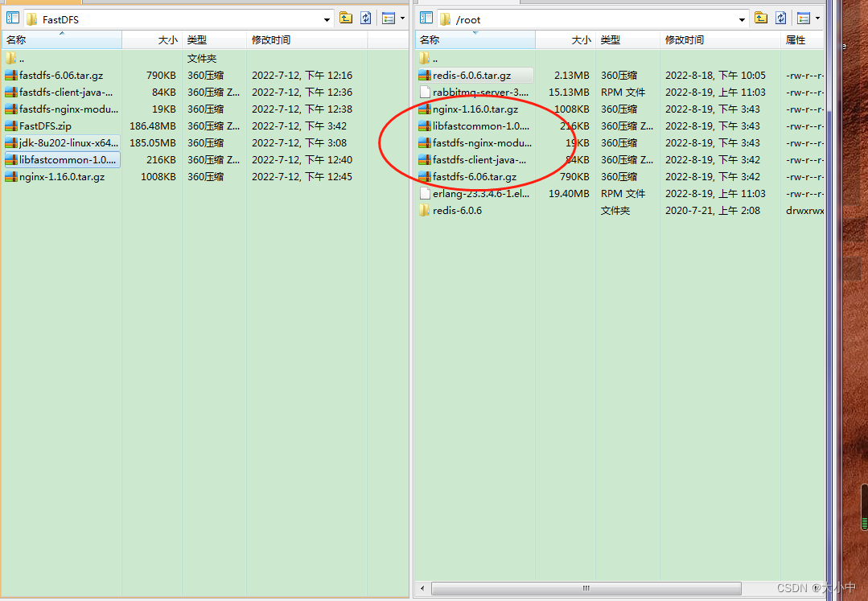Click right pane horizontal scrollbar thumb
The image size is (868, 601).
coord(586,588)
